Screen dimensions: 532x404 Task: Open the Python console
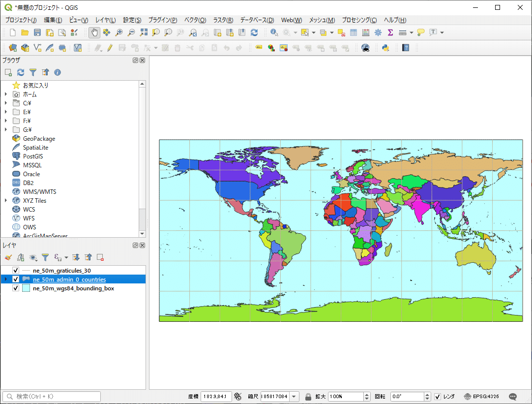coord(385,48)
